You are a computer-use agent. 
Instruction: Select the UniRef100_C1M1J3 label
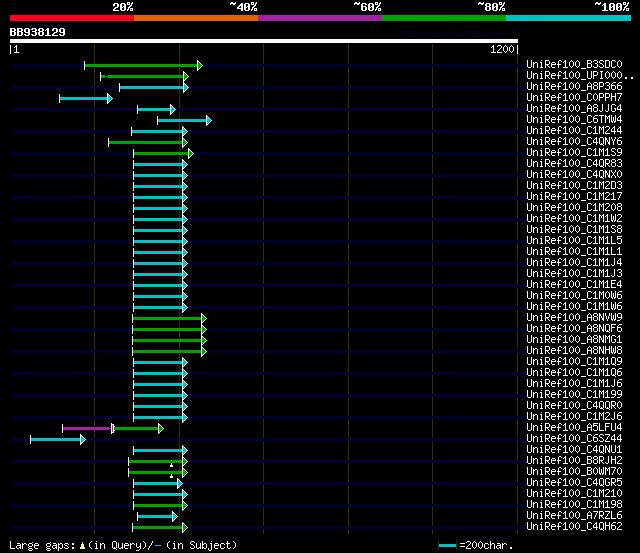[x=574, y=274]
